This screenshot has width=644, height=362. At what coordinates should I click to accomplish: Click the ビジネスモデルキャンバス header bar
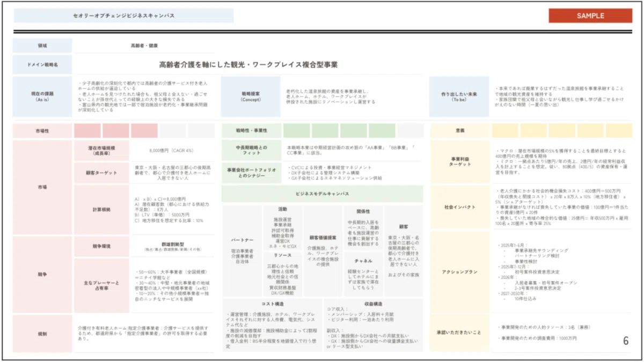click(323, 194)
